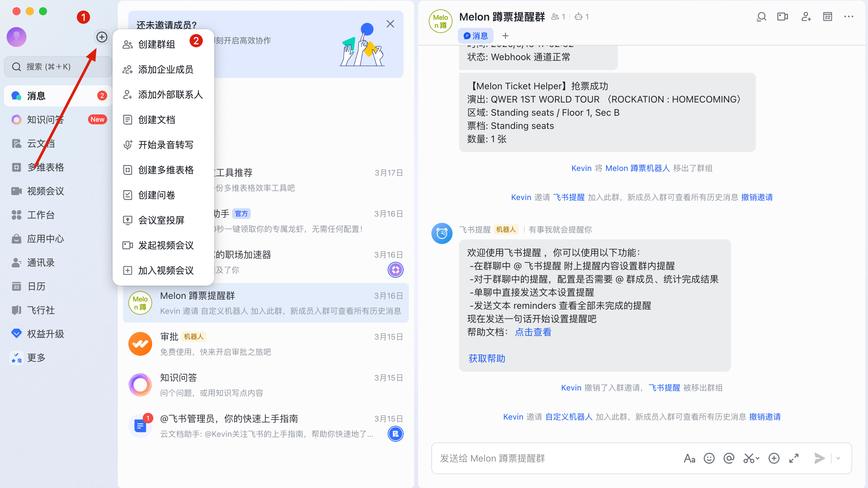Open 知识问答 in the left sidebar
868x488 pixels.
(x=58, y=120)
